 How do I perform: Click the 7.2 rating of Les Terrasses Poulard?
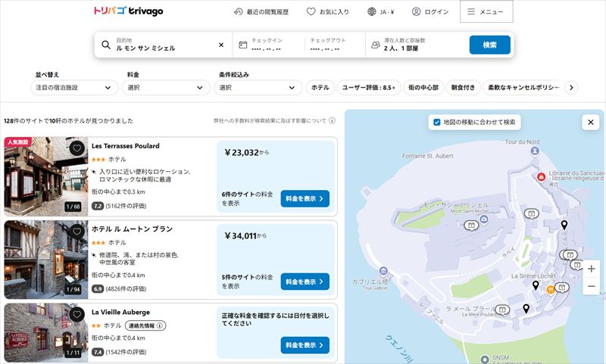coord(98,206)
